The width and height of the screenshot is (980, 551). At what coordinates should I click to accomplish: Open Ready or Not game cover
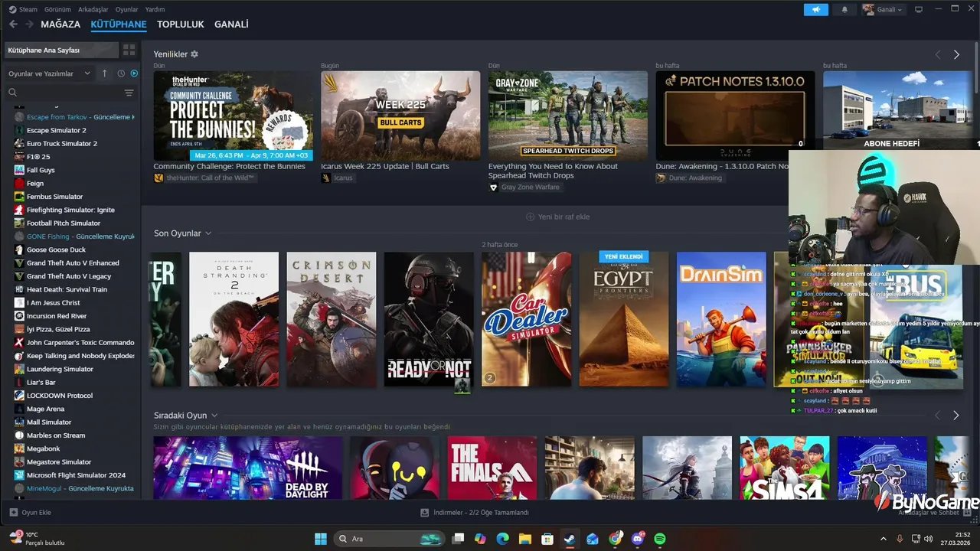(429, 319)
